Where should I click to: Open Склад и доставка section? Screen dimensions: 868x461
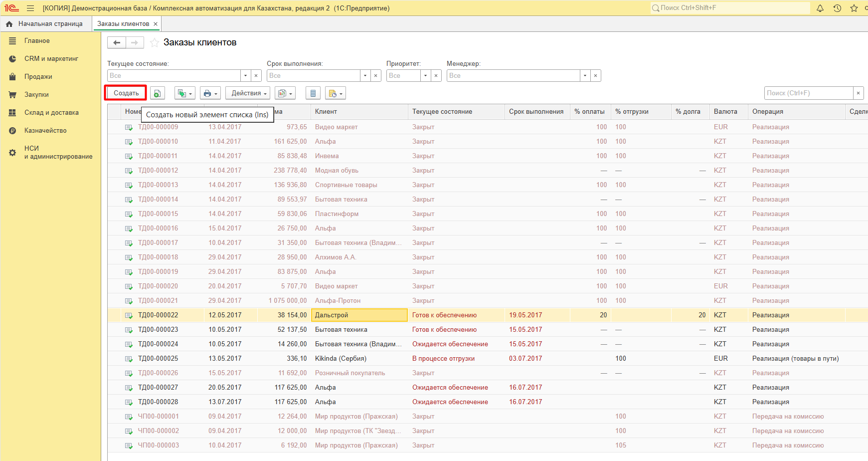[51, 113]
